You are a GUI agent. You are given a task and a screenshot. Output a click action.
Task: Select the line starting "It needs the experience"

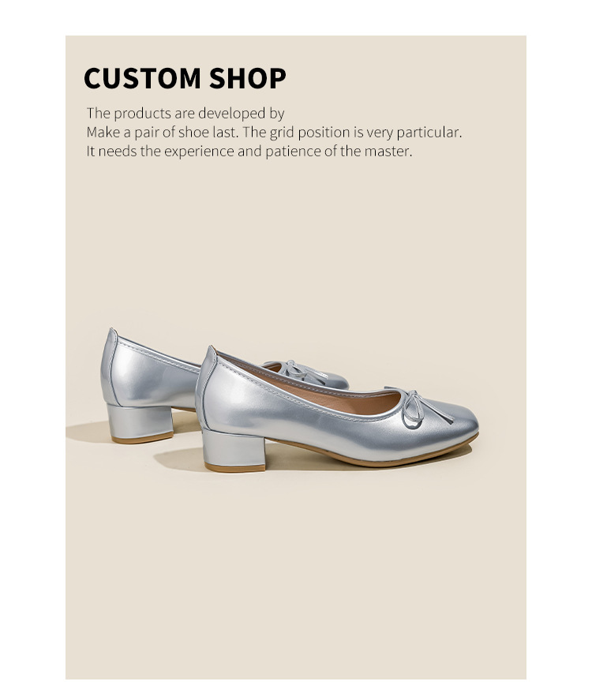click(x=249, y=152)
